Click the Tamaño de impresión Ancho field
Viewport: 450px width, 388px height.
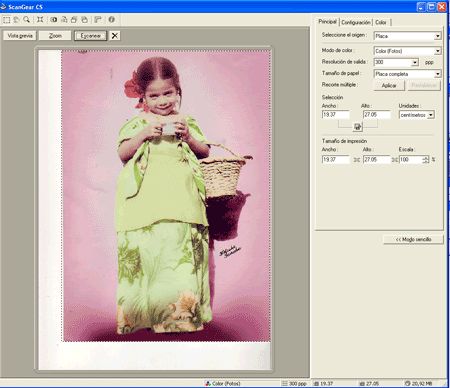pyautogui.click(x=336, y=160)
